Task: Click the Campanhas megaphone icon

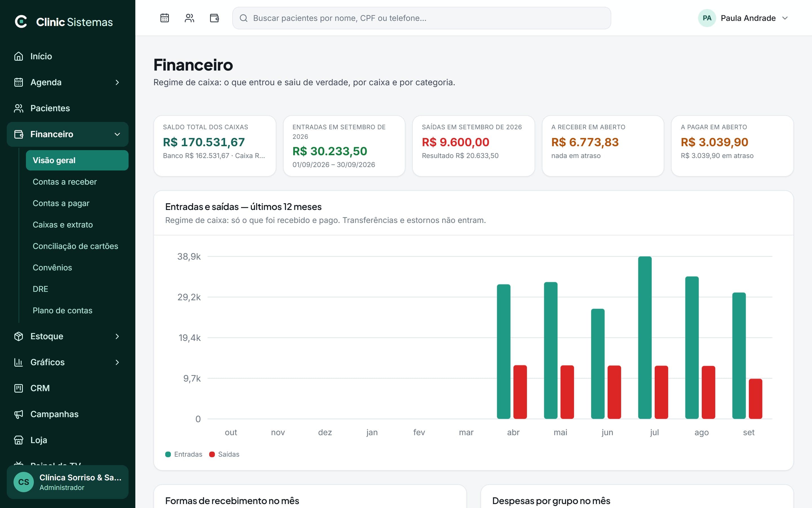Action: point(19,414)
